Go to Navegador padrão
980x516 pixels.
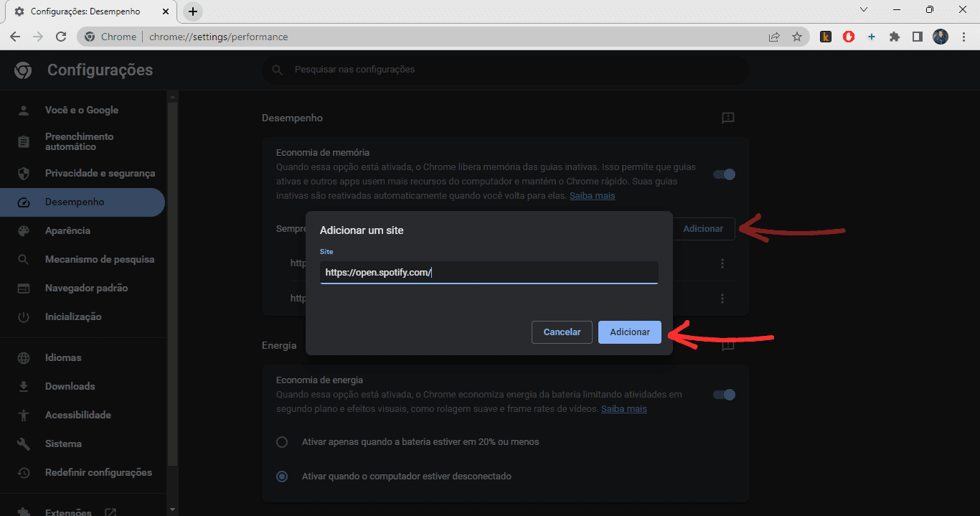83,288
